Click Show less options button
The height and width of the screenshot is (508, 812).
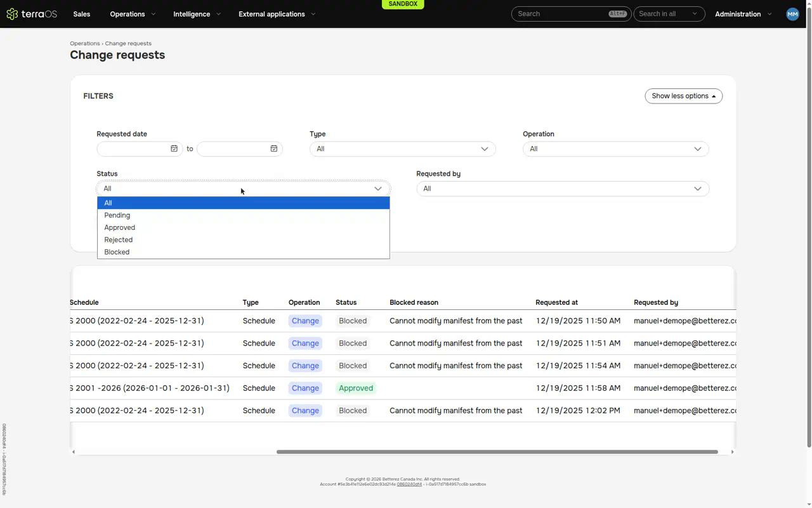[x=684, y=96]
